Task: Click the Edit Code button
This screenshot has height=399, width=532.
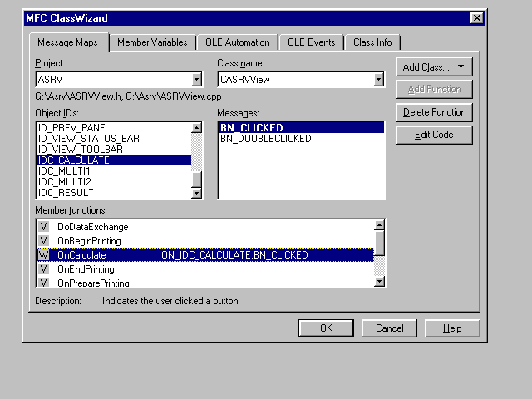Action: pos(434,135)
